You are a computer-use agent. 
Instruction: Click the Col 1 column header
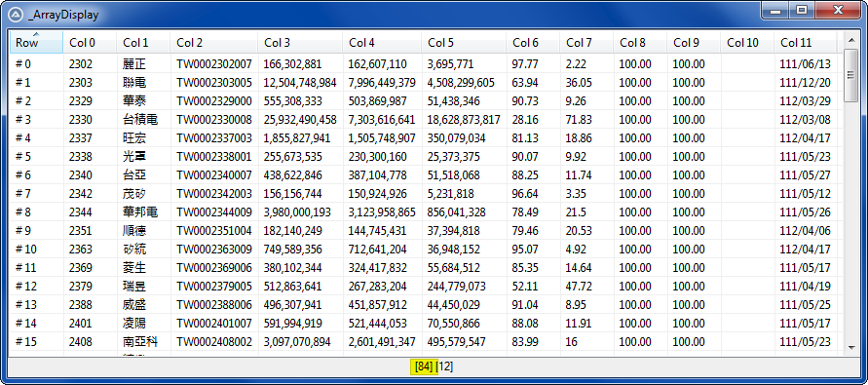click(143, 43)
